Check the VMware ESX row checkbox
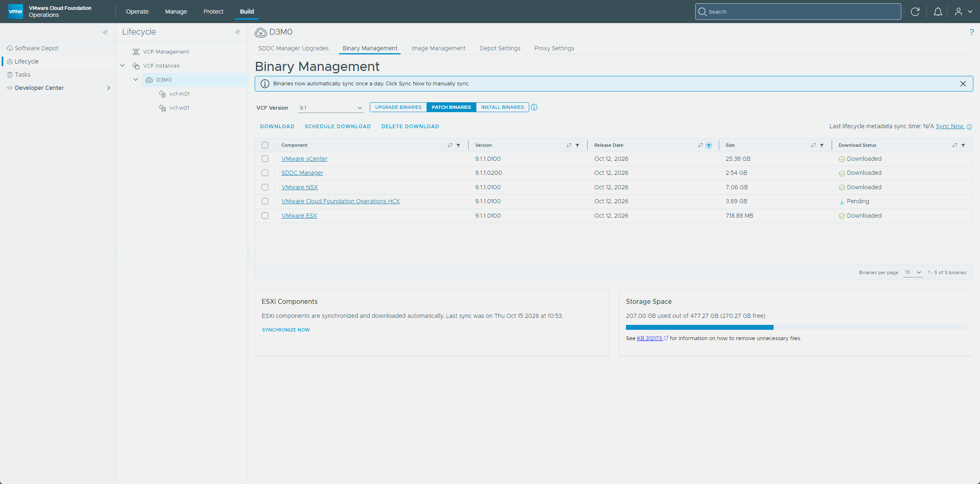This screenshot has height=484, width=980. point(265,216)
